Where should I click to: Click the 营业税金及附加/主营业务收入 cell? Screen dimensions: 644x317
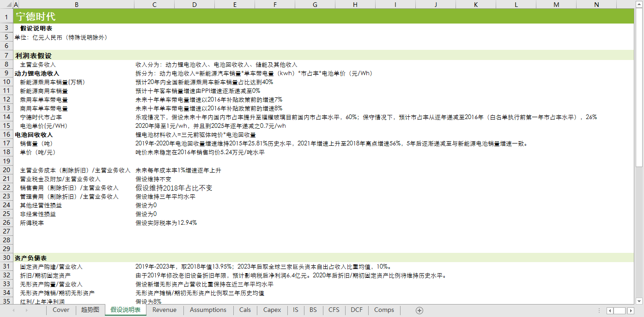(60, 179)
